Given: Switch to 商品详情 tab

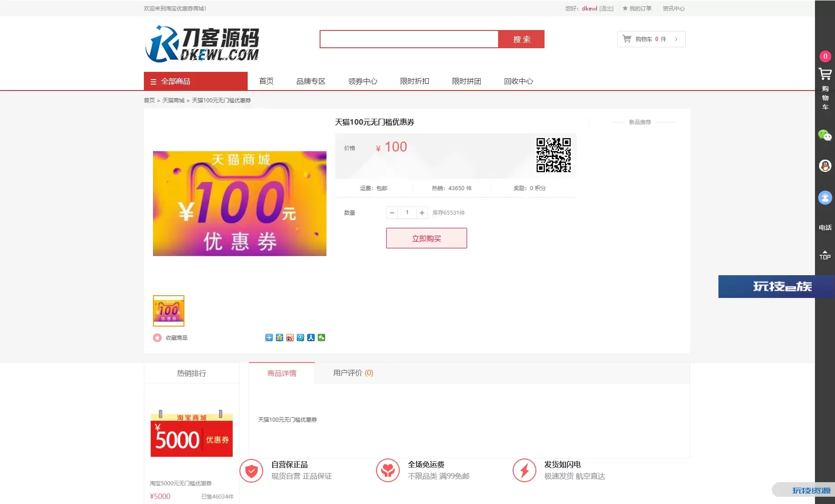Looking at the screenshot, I should pos(282,373).
